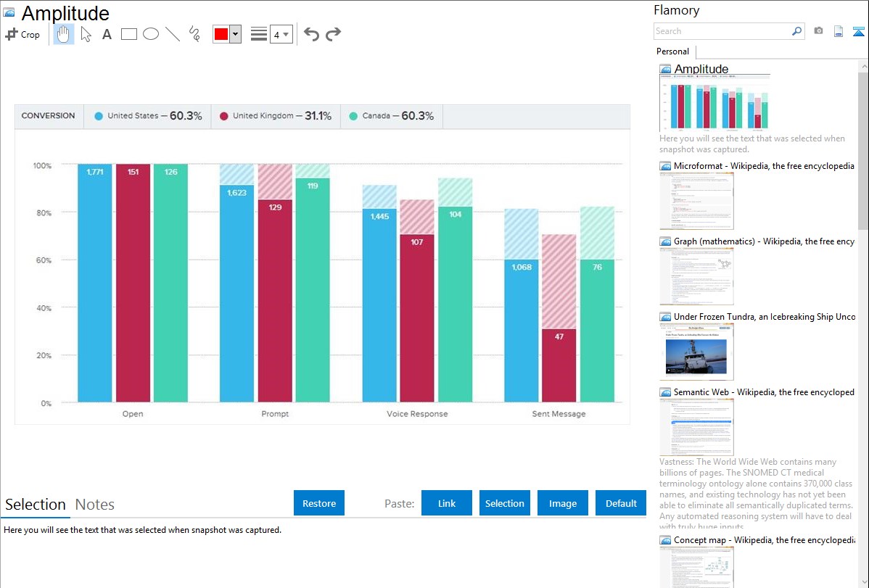Screen dimensions: 869x588
Task: Click the blue collapse panel icon
Action: (858, 31)
